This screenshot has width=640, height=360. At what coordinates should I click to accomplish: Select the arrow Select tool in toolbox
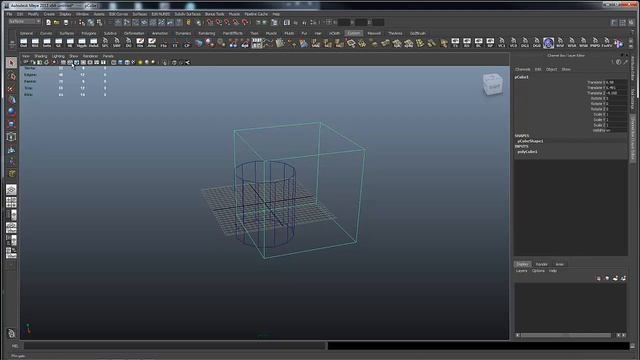(x=11, y=62)
